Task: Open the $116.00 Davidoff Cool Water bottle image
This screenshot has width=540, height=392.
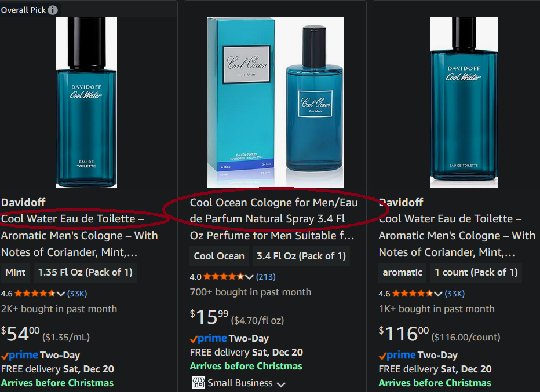Action: [x=464, y=102]
